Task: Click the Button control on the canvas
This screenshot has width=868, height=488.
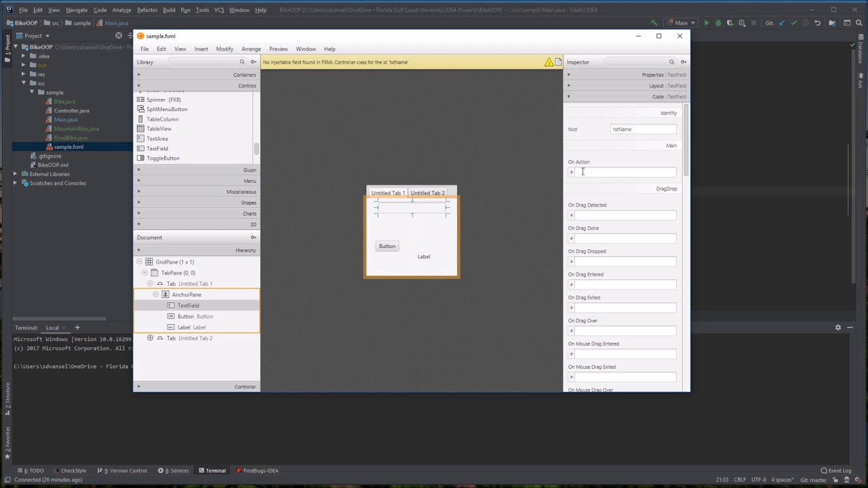Action: pyautogui.click(x=387, y=246)
